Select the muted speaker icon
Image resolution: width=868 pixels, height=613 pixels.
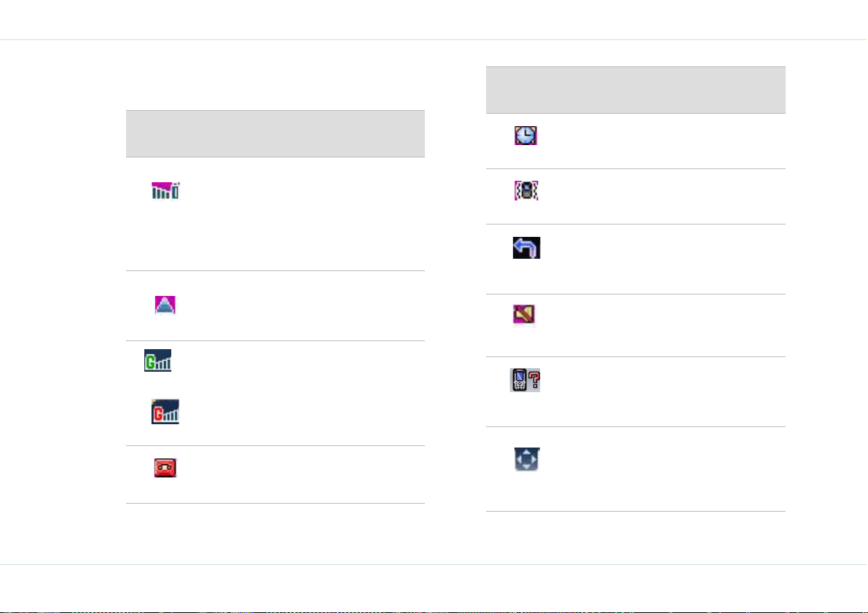click(x=524, y=315)
